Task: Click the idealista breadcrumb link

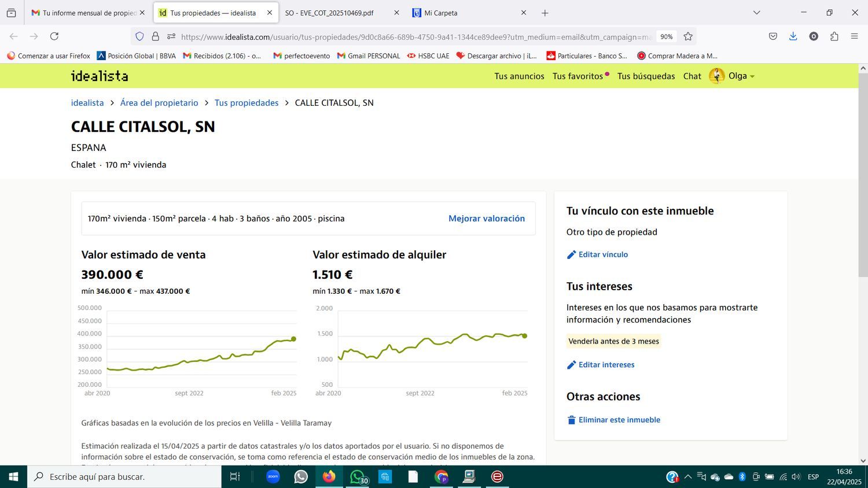Action: pyautogui.click(x=87, y=103)
